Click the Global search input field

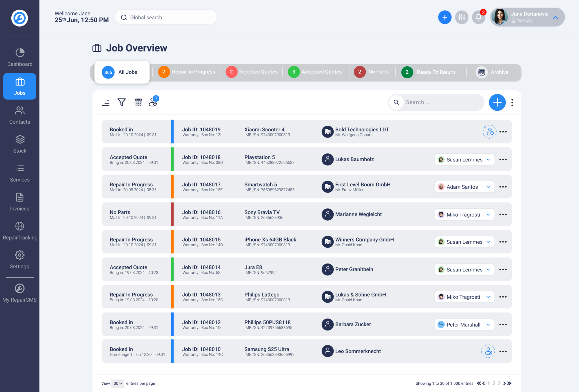(x=166, y=17)
